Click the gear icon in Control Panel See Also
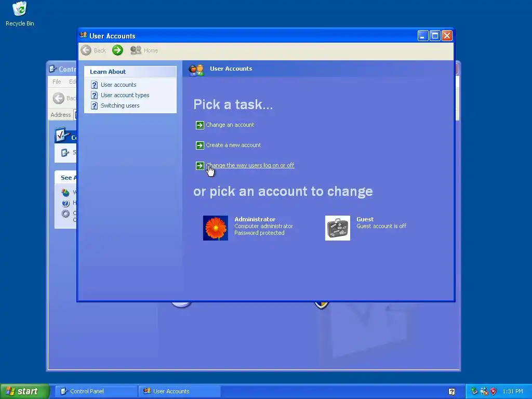532x399 pixels. coord(65,214)
